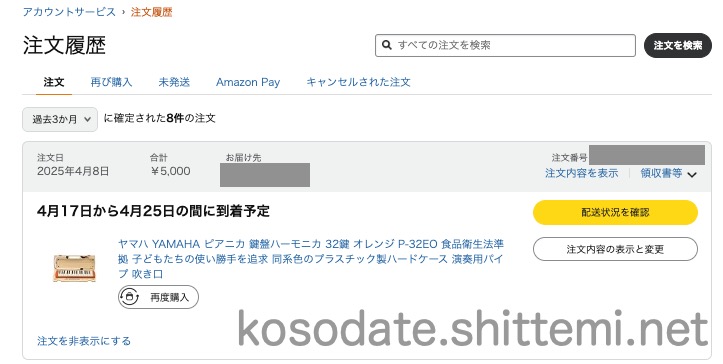Click the yellow 配送状況を確認 button

click(615, 212)
